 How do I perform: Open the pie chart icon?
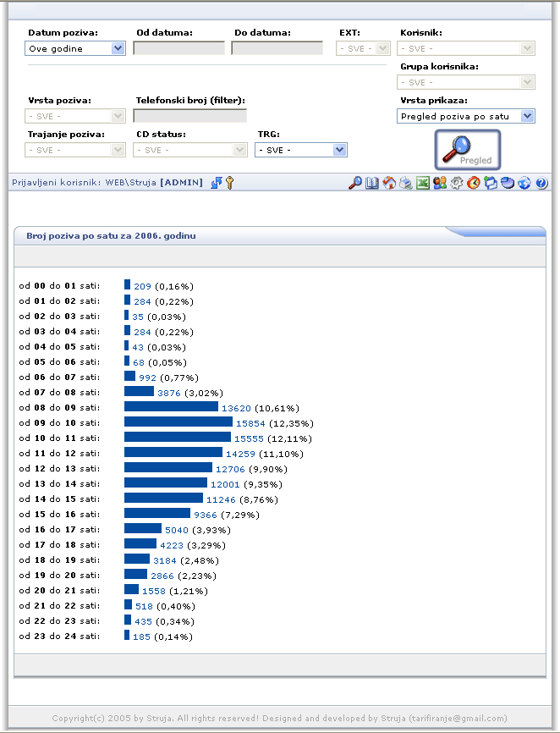point(508,183)
